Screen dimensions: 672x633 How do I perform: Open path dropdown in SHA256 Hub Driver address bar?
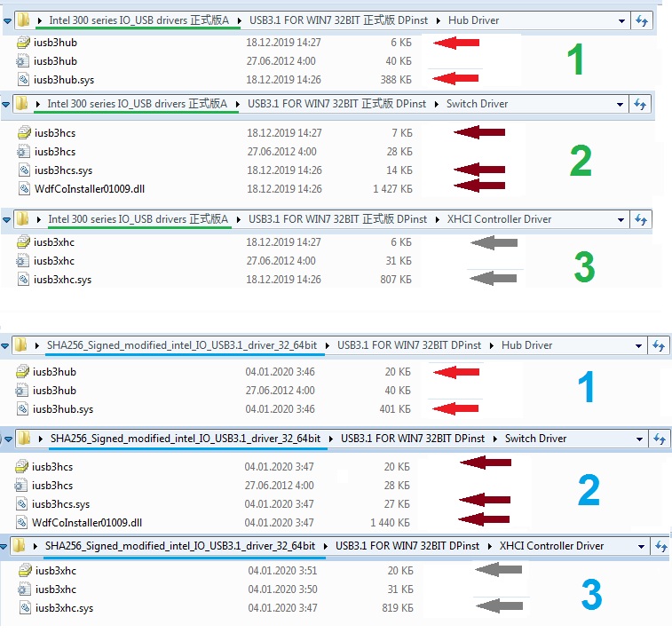[638, 346]
